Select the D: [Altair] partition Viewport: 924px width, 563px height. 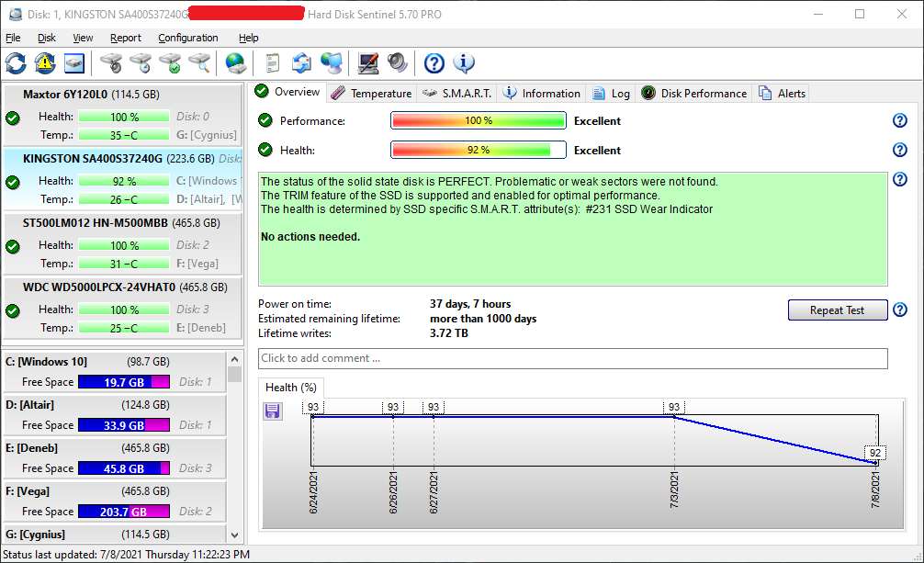pyautogui.click(x=114, y=415)
